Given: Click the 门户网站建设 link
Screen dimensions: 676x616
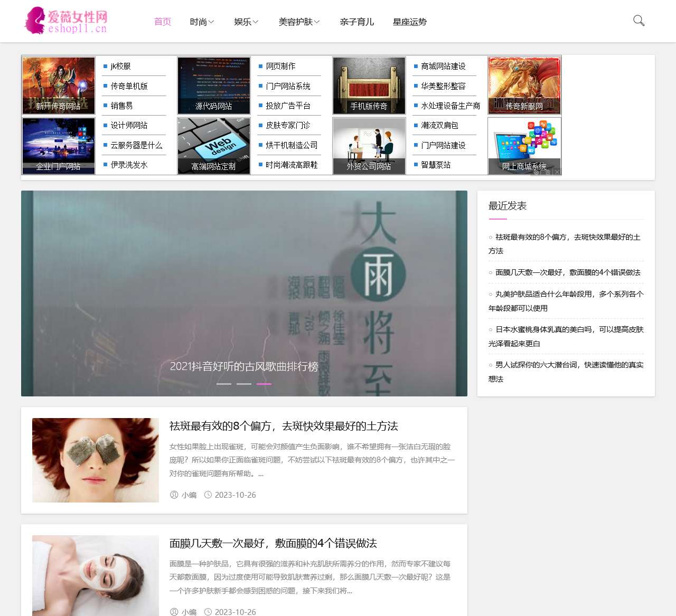Looking at the screenshot, I should click(443, 145).
